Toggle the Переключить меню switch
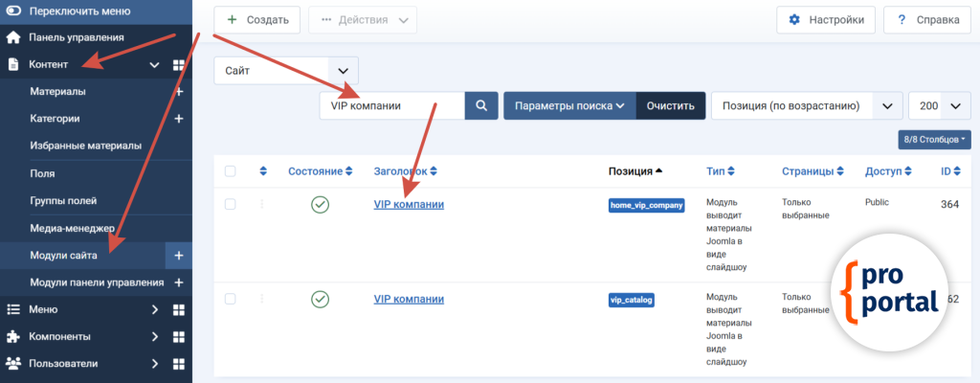This screenshot has width=980, height=383. 13,11
